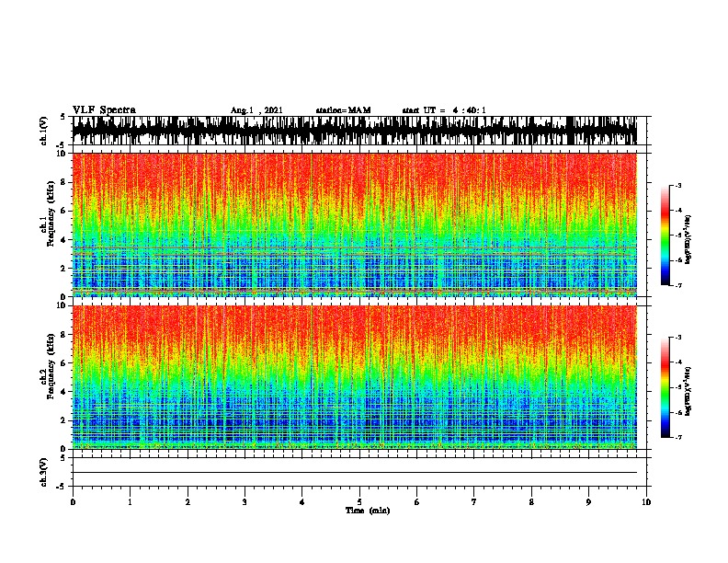Click the ch.1 frequency axis "2" tick label

coord(64,268)
